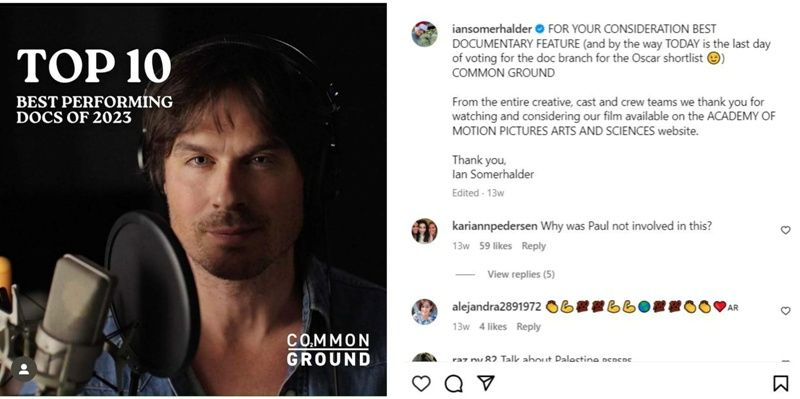Reply to alejandra2891972's comment
The width and height of the screenshot is (800, 399).
528,327
